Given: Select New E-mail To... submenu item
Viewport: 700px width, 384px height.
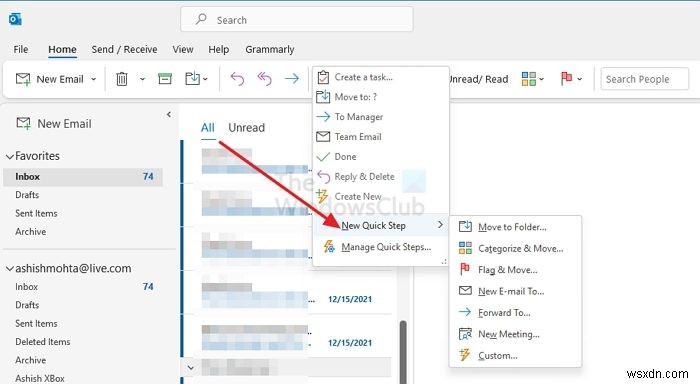Looking at the screenshot, I should 515,291.
